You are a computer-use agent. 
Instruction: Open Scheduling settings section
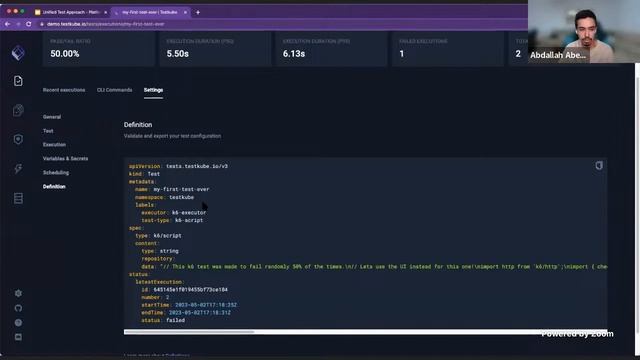(x=56, y=173)
